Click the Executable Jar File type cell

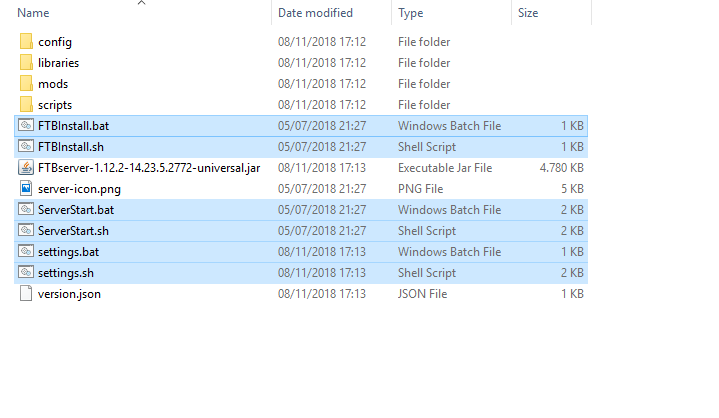click(445, 168)
